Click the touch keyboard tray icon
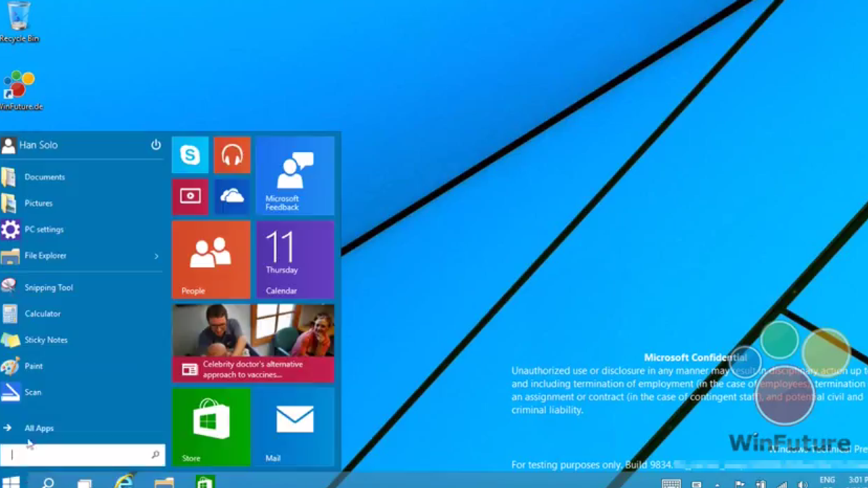This screenshot has width=868, height=488. [x=671, y=484]
